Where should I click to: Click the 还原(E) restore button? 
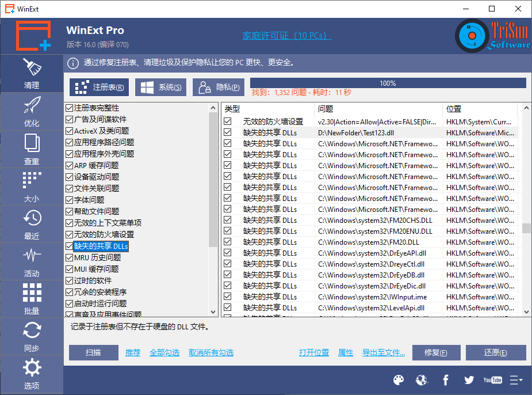pos(496,352)
